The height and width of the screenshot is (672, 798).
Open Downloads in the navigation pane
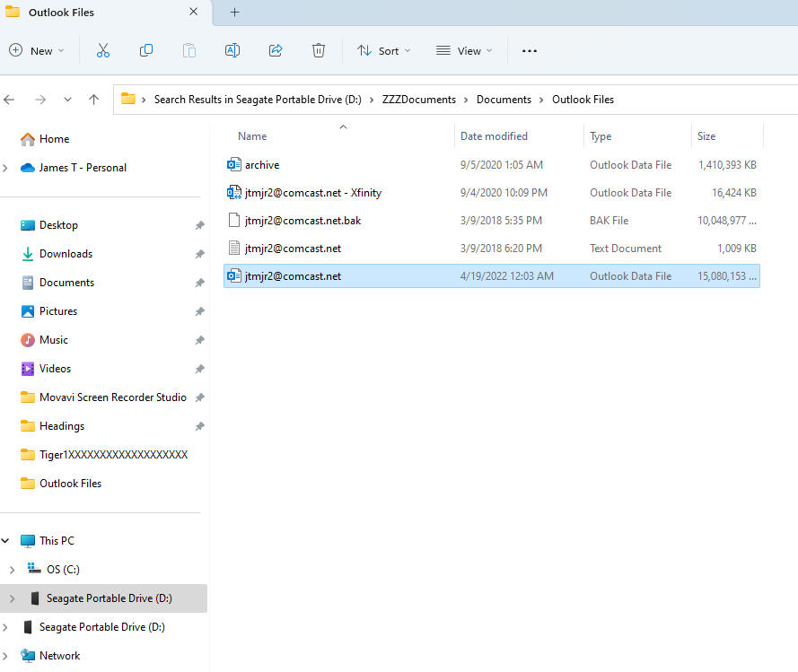66,254
